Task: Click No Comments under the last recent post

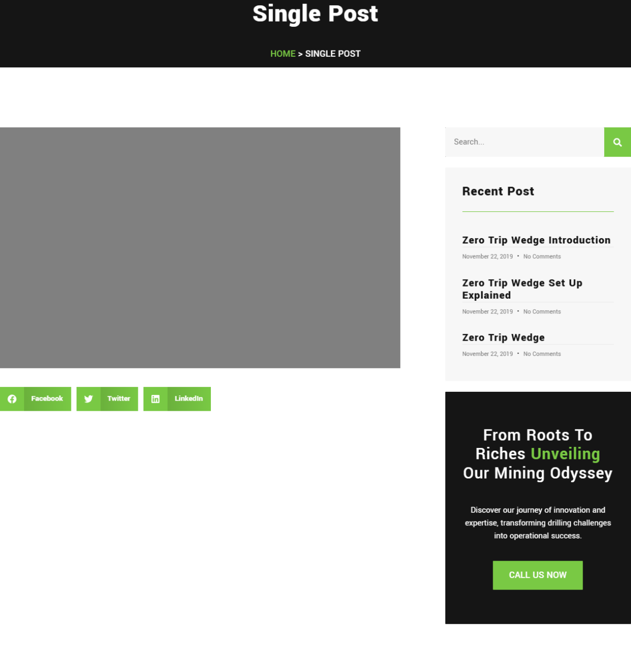Action: point(542,354)
